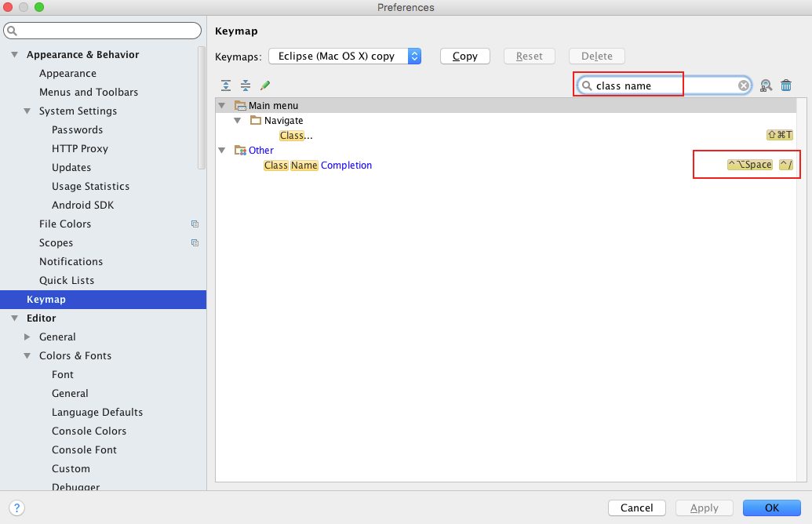Select Appearance in the sidebar
The image size is (812, 524).
(x=67, y=74)
